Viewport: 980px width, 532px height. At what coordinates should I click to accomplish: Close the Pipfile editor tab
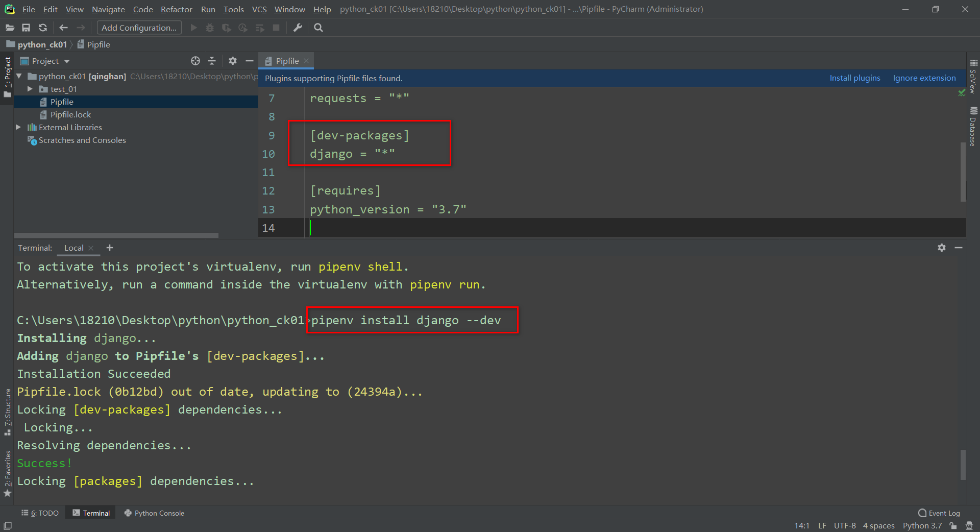point(306,61)
